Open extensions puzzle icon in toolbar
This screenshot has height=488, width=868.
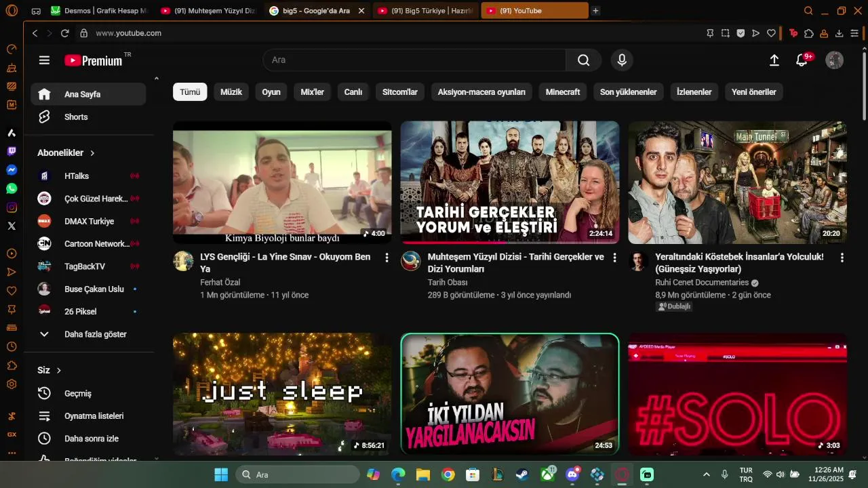click(x=809, y=33)
